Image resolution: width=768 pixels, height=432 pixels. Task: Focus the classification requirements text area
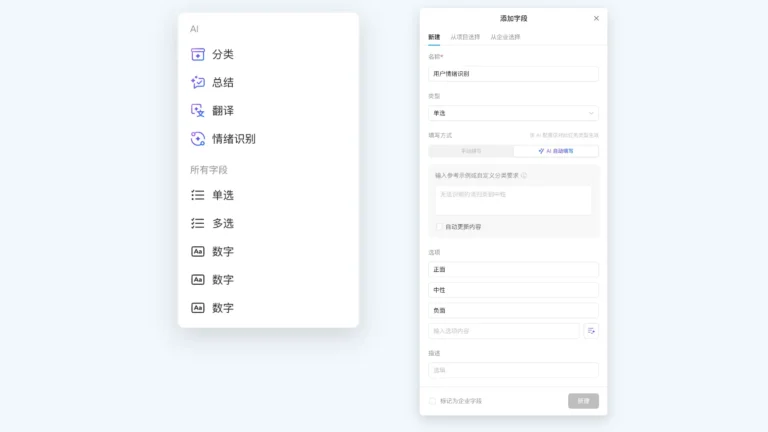[513, 200]
